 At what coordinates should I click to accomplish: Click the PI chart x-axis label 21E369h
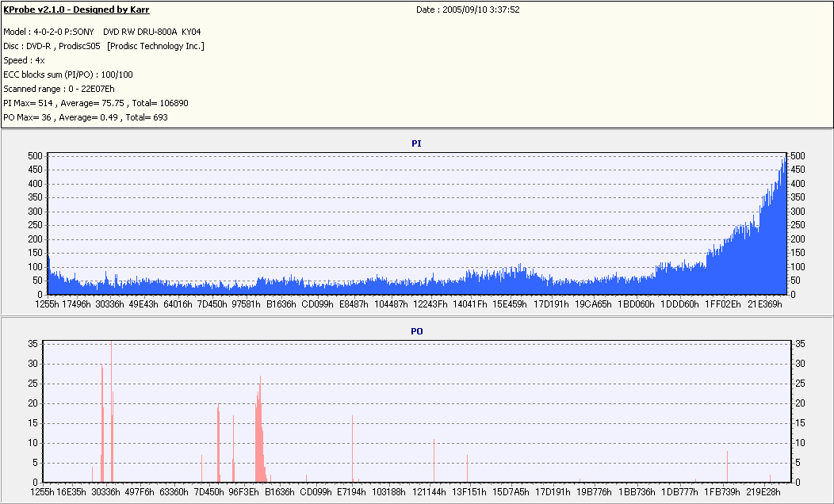765,304
